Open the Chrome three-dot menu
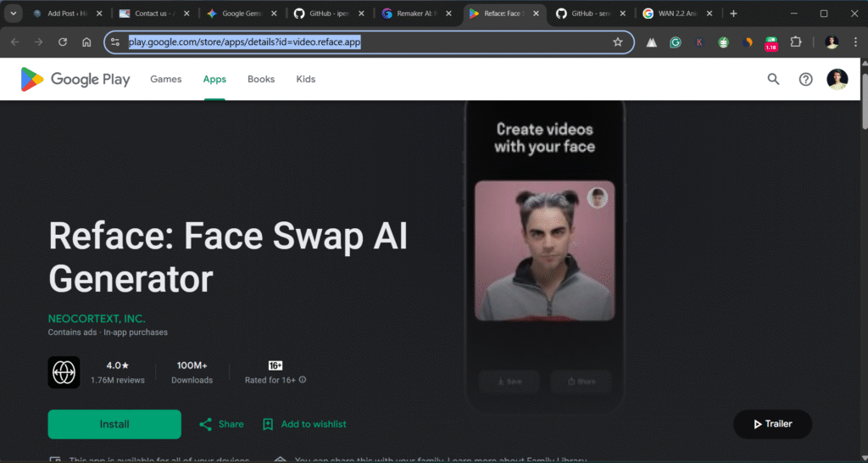 [x=856, y=42]
